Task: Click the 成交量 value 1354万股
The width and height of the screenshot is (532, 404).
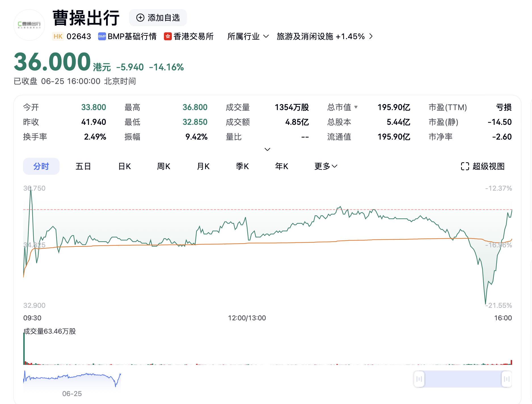Action: coord(292,107)
